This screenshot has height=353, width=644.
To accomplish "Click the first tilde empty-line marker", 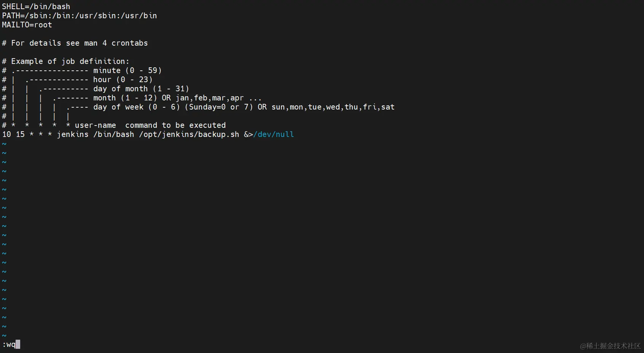I will tap(4, 144).
